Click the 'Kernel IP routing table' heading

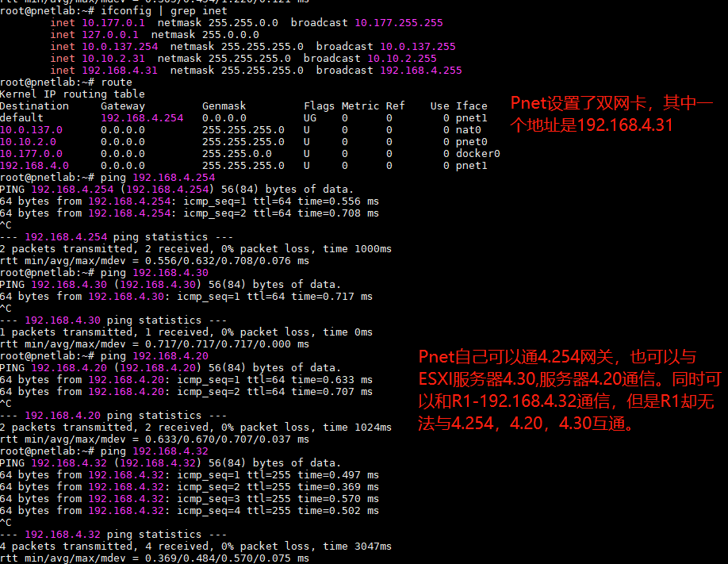72,94
